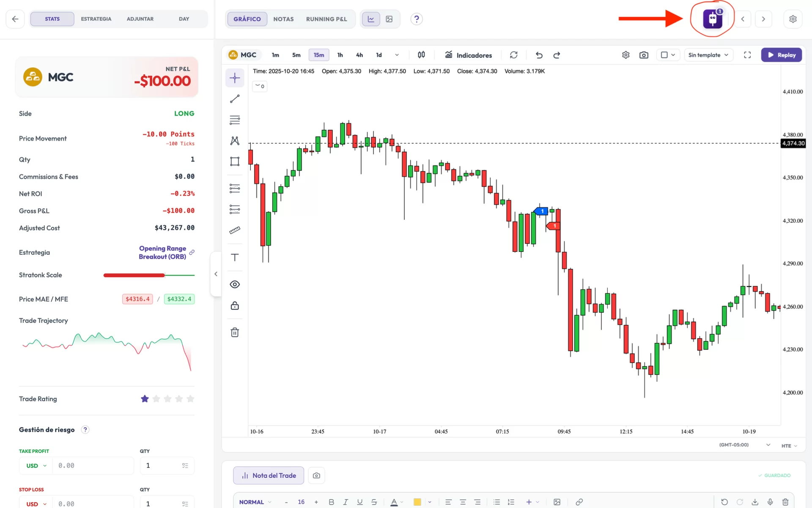The width and height of the screenshot is (812, 508).
Task: Open the Opening Range Breakout (ORB) strategy link
Action: 163,253
